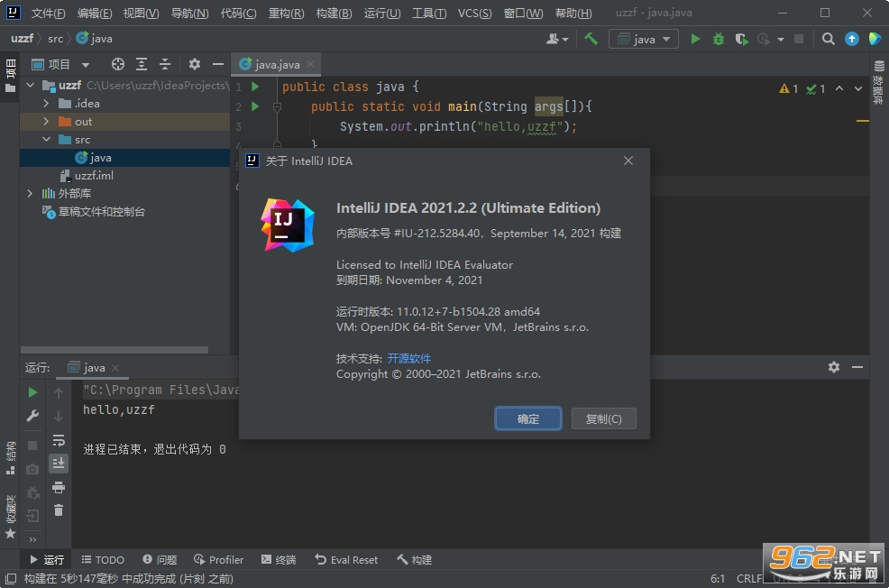This screenshot has width=889, height=588.
Task: Click the OK button in About dialog
Action: pos(527,418)
